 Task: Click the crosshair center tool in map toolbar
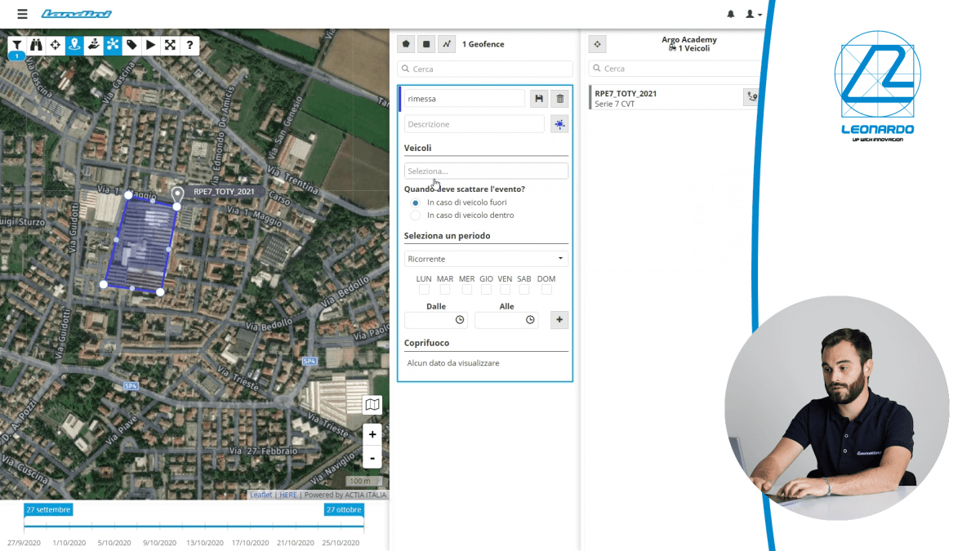click(x=55, y=45)
